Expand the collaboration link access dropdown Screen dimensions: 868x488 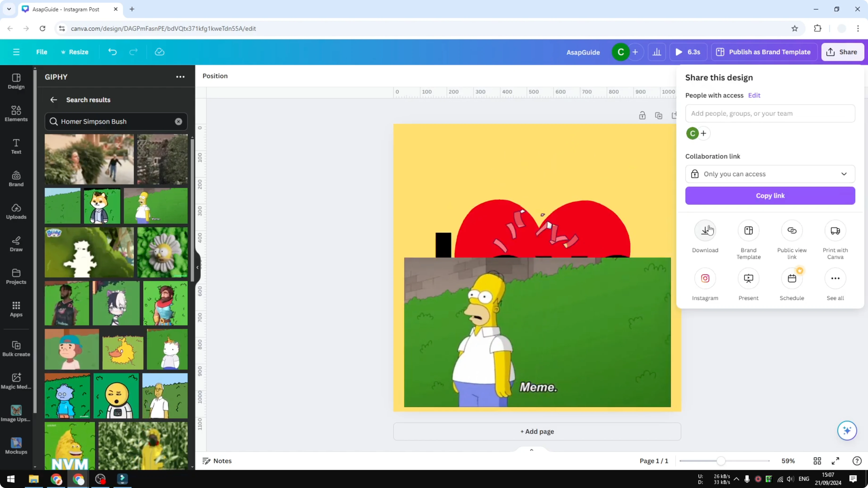(770, 174)
